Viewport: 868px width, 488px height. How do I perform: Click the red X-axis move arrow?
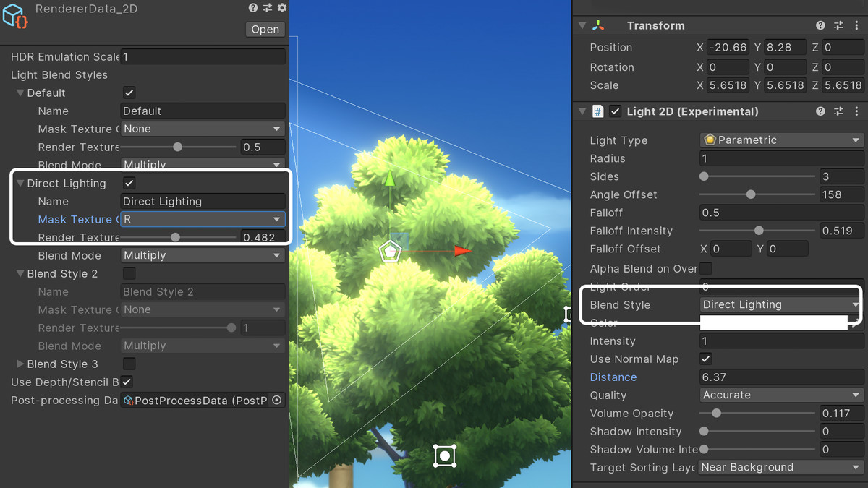[x=462, y=251]
